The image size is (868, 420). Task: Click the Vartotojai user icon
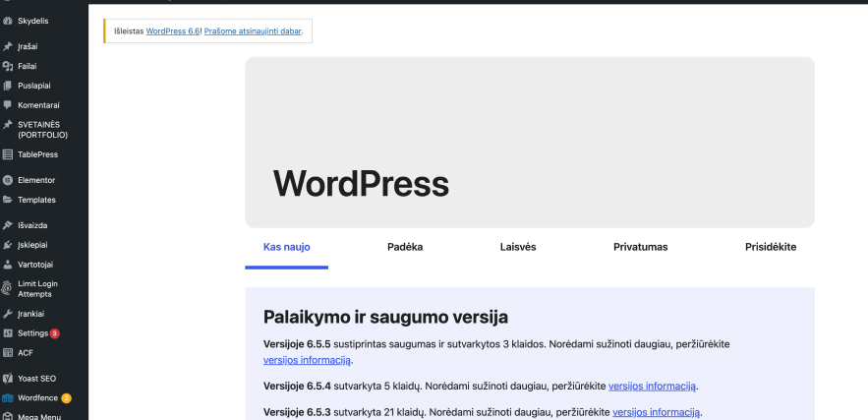tap(7, 265)
